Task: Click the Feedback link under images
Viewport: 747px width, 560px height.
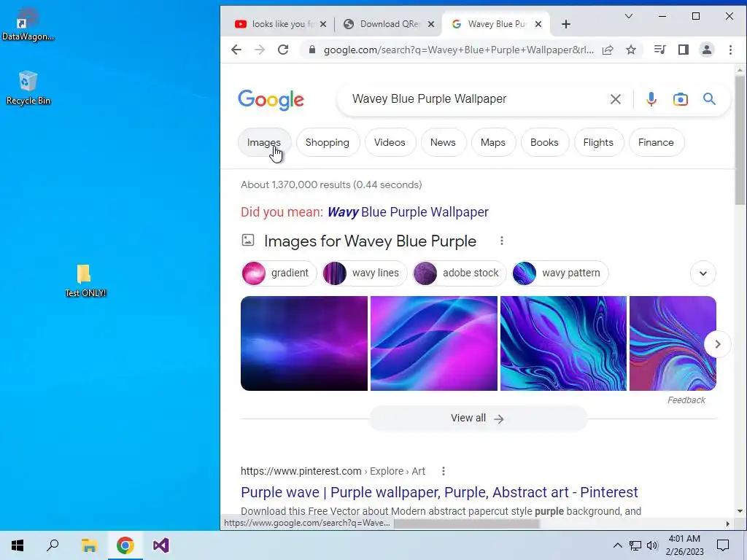Action: (686, 400)
